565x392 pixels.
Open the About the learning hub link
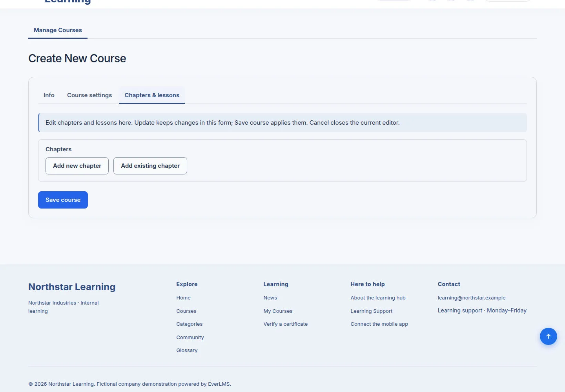[x=378, y=298]
